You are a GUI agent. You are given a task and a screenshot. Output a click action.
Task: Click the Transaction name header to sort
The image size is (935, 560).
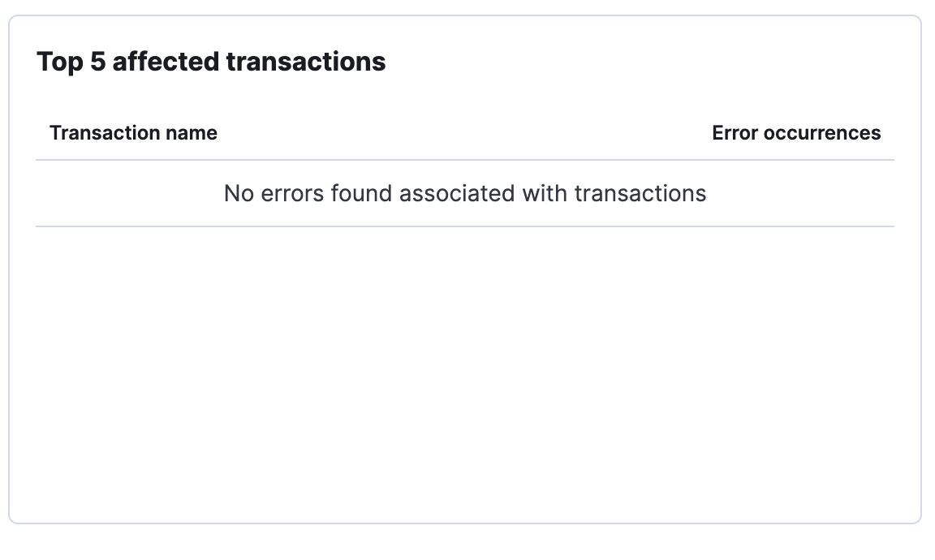click(x=134, y=132)
